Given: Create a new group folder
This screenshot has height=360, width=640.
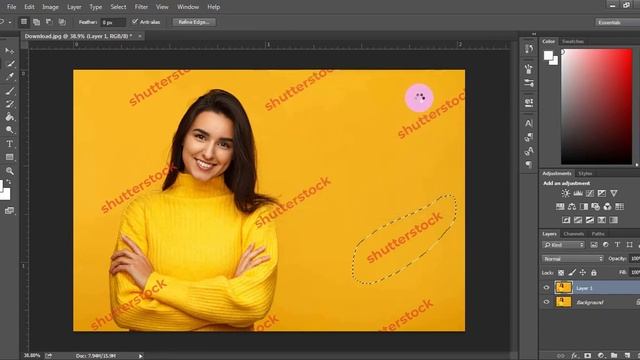Looking at the screenshot, I should click(614, 356).
